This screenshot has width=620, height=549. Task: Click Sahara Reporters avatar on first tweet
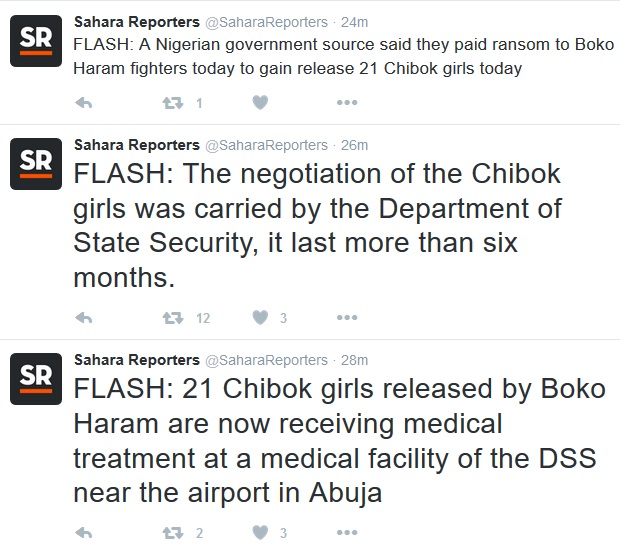34,42
